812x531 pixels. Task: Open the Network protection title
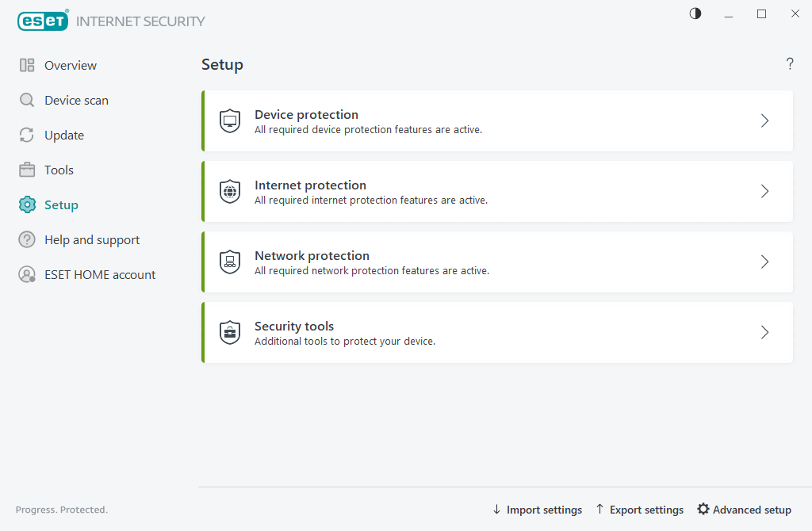point(312,255)
